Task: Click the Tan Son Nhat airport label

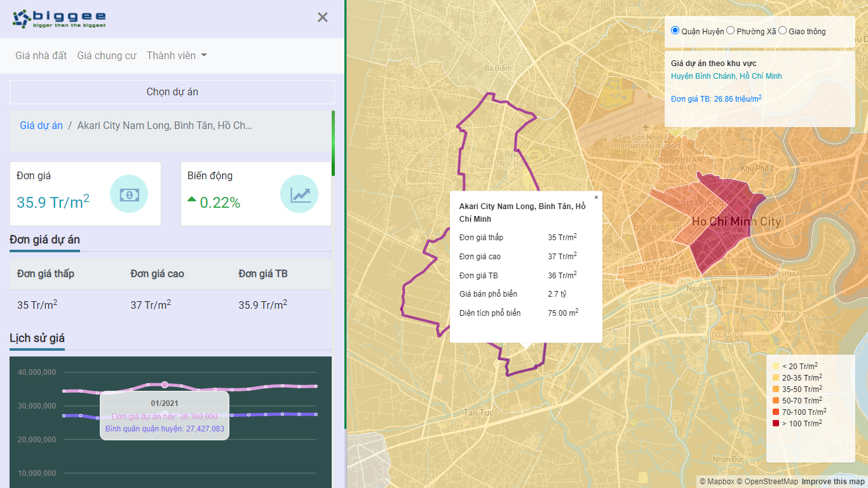Action: coord(646,141)
